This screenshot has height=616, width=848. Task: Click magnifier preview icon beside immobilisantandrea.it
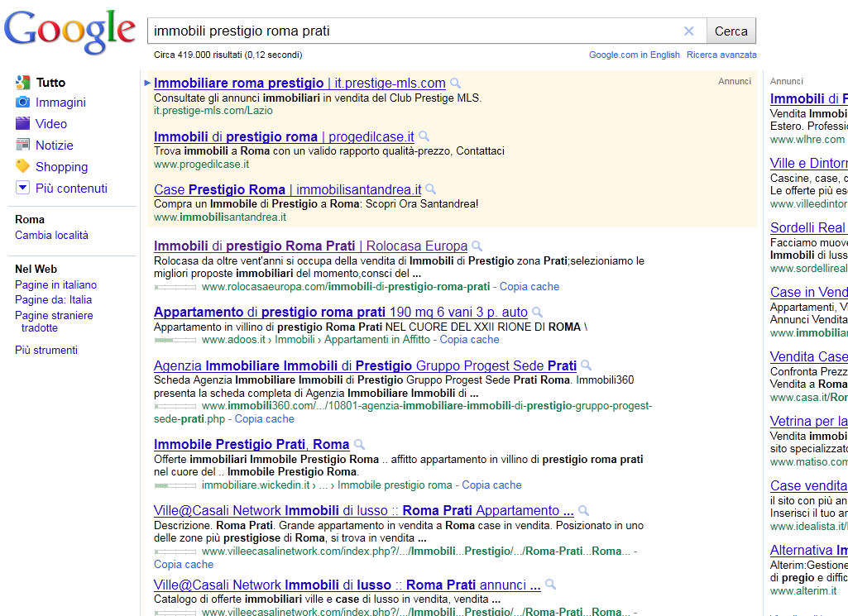coord(430,189)
